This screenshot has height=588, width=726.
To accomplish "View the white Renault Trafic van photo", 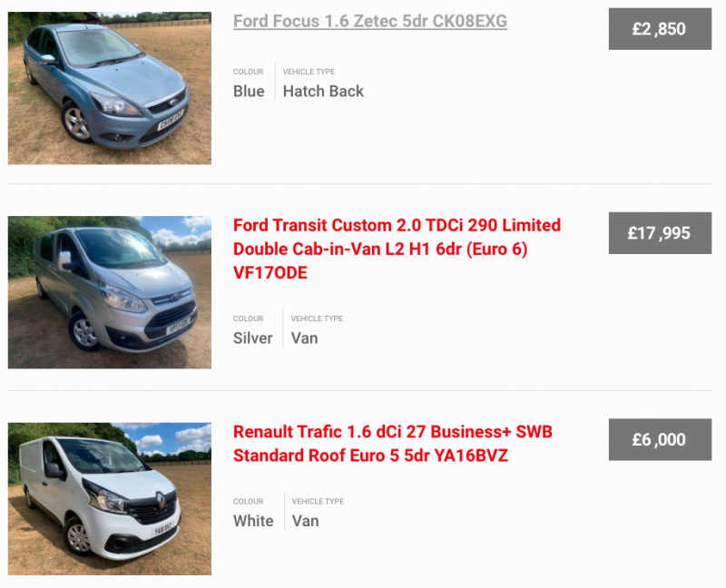I will point(110,499).
